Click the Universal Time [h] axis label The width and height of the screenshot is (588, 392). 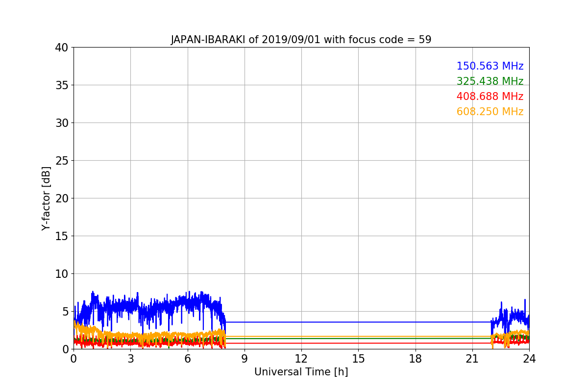[301, 372]
